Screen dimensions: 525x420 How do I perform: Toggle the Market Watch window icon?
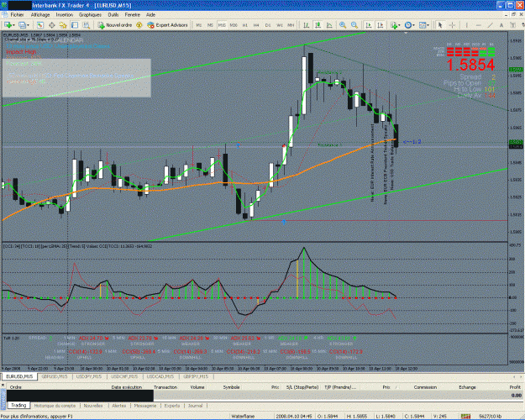[x=39, y=25]
